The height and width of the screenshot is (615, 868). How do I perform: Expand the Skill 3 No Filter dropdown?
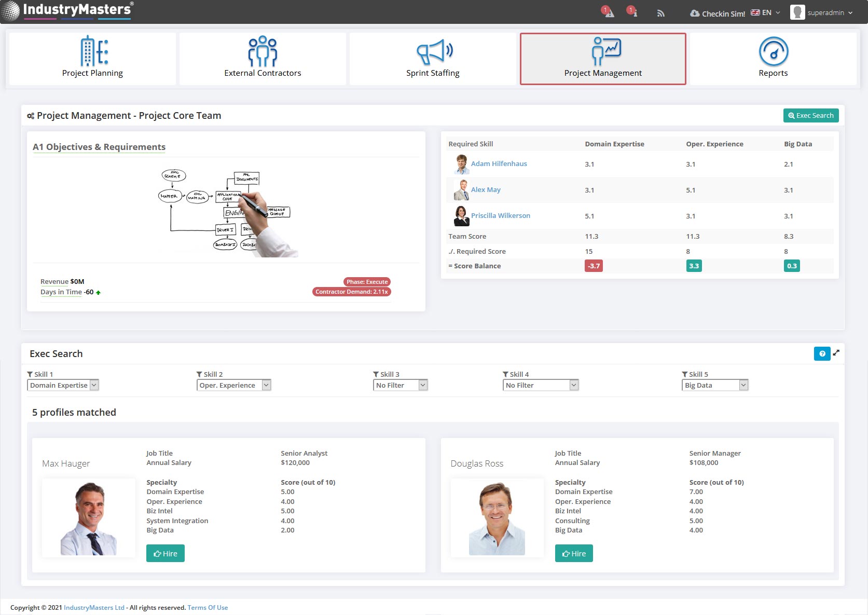tap(400, 385)
